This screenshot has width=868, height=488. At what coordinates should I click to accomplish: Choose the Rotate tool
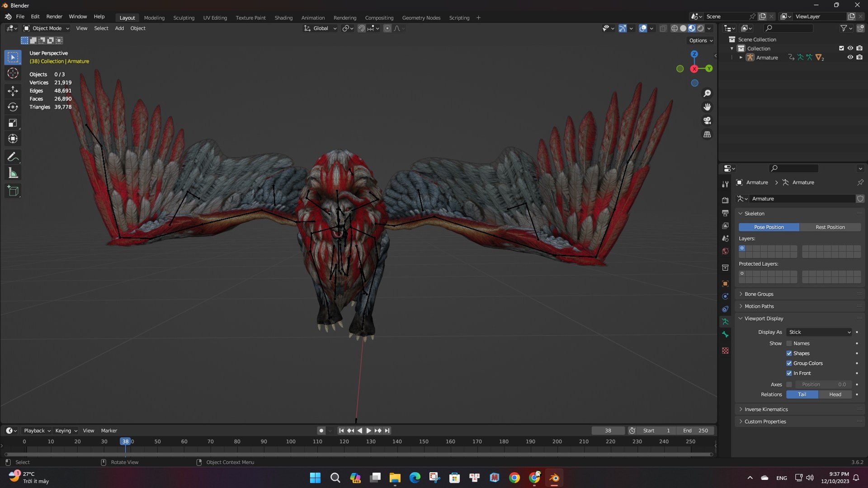tap(13, 107)
